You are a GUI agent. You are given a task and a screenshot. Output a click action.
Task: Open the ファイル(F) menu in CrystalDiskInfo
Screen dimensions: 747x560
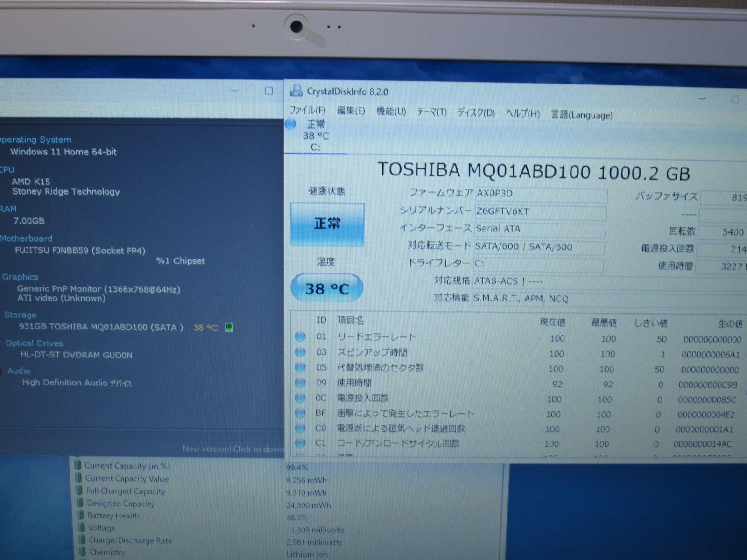pyautogui.click(x=307, y=110)
